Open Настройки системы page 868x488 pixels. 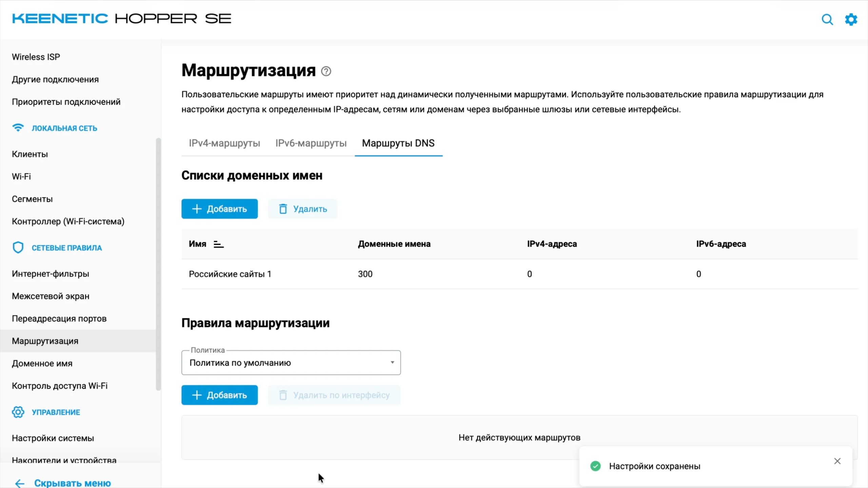pyautogui.click(x=53, y=438)
